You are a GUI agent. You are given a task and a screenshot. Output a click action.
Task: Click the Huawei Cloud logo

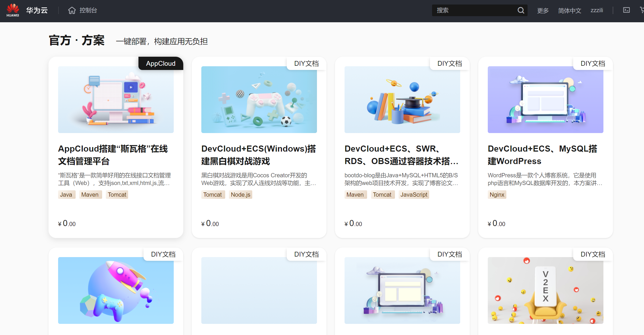click(13, 10)
